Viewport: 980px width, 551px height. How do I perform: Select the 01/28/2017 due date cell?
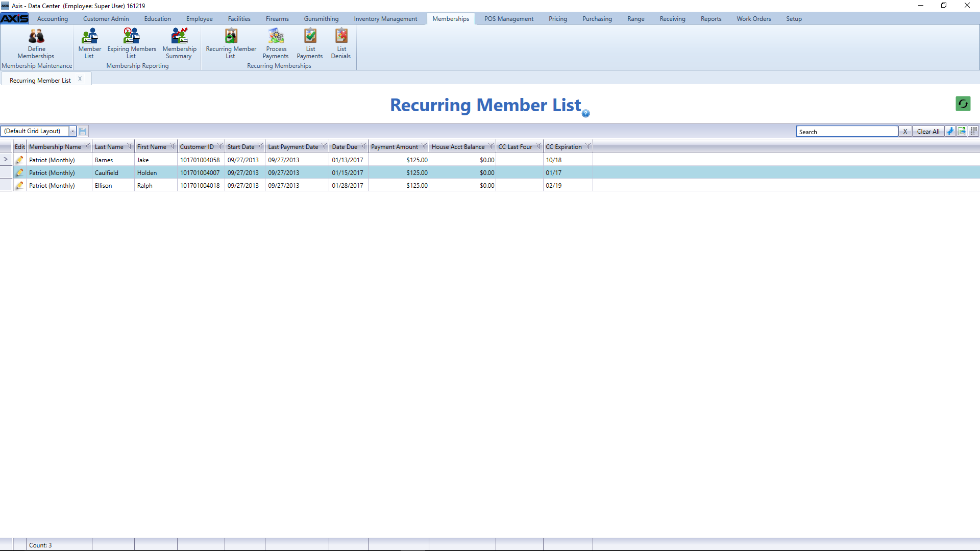click(348, 185)
